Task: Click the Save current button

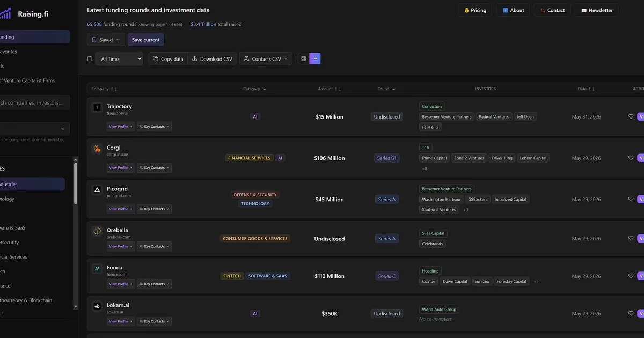Action: point(145,40)
